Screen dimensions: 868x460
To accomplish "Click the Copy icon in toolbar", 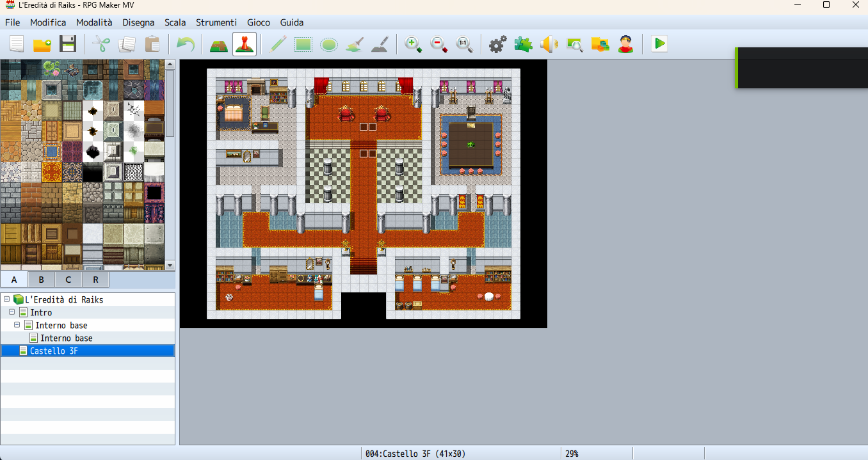I will click(127, 44).
